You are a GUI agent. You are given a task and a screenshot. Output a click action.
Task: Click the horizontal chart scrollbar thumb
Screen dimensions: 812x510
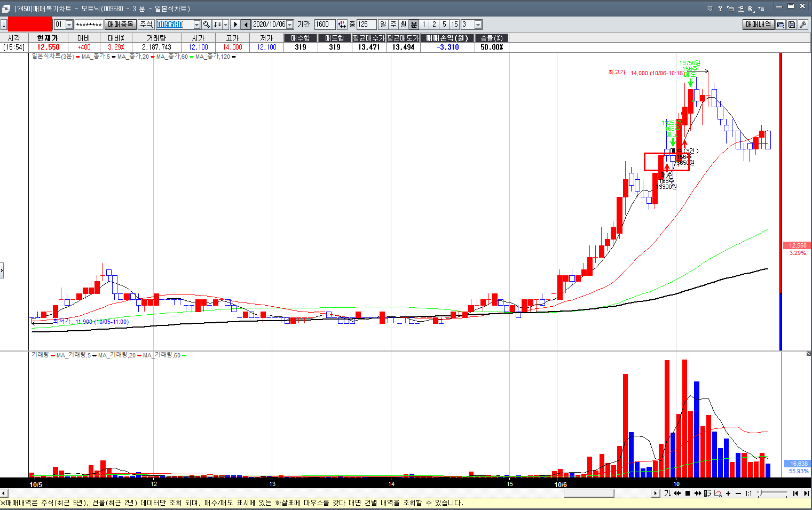(x=589, y=493)
